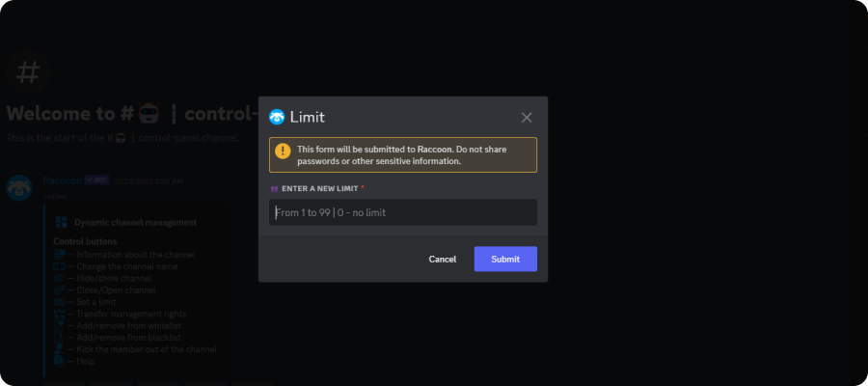Click the BOT verified badge
The image size is (868, 386).
[x=96, y=180]
